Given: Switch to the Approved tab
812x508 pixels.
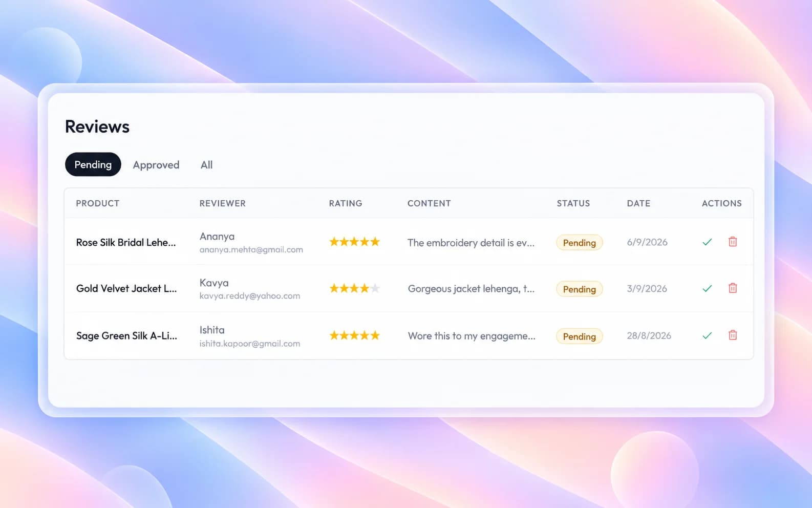Looking at the screenshot, I should [x=156, y=165].
